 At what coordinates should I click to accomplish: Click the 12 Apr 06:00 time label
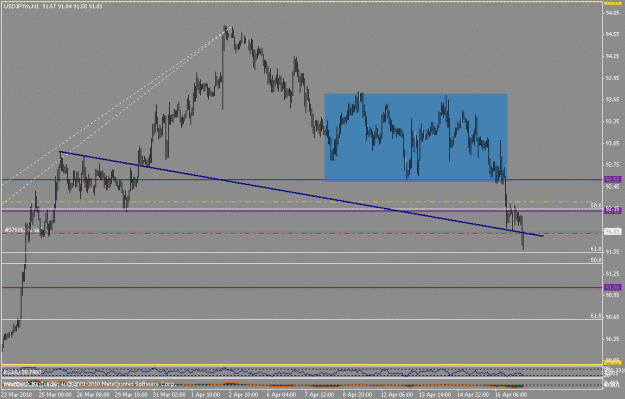pos(396,395)
